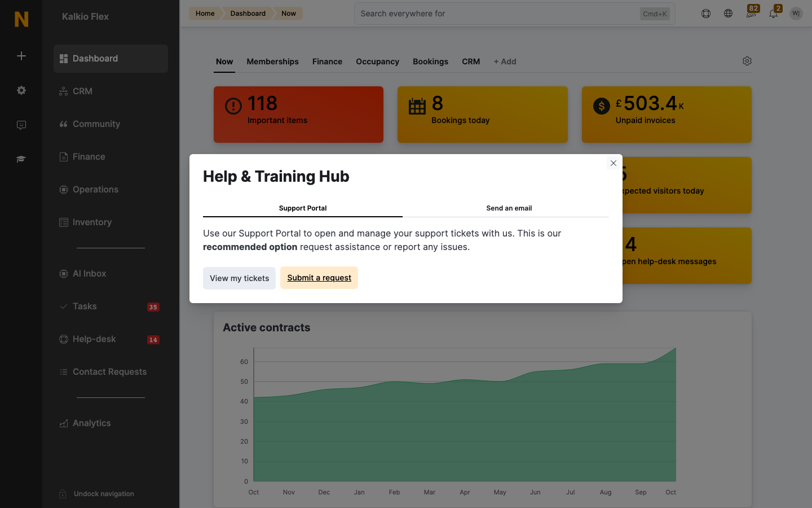The width and height of the screenshot is (812, 508).
Task: Open help lifebuoy icon in top bar
Action: click(706, 14)
